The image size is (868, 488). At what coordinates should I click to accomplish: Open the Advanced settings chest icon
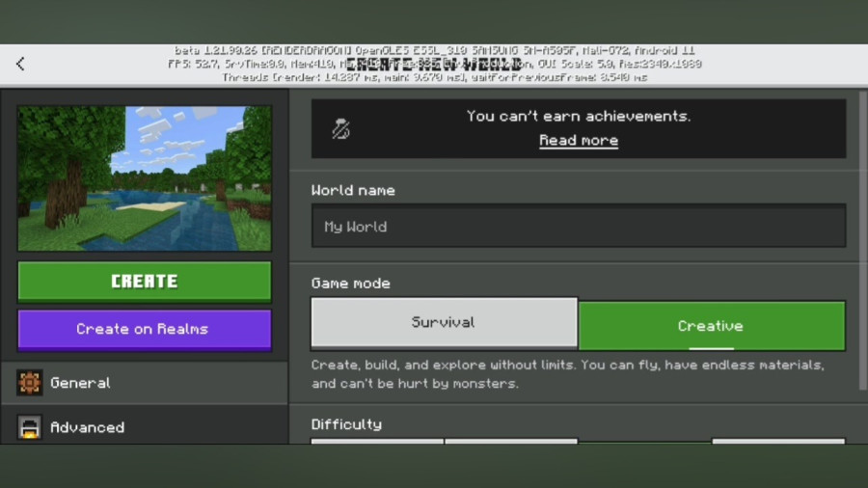[29, 427]
